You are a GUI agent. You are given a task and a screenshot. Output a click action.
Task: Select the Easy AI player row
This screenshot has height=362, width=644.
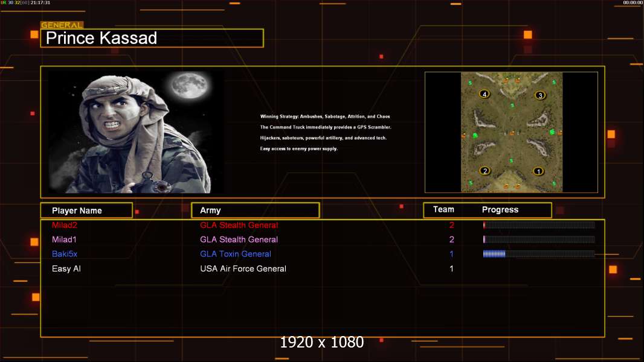tap(323, 268)
